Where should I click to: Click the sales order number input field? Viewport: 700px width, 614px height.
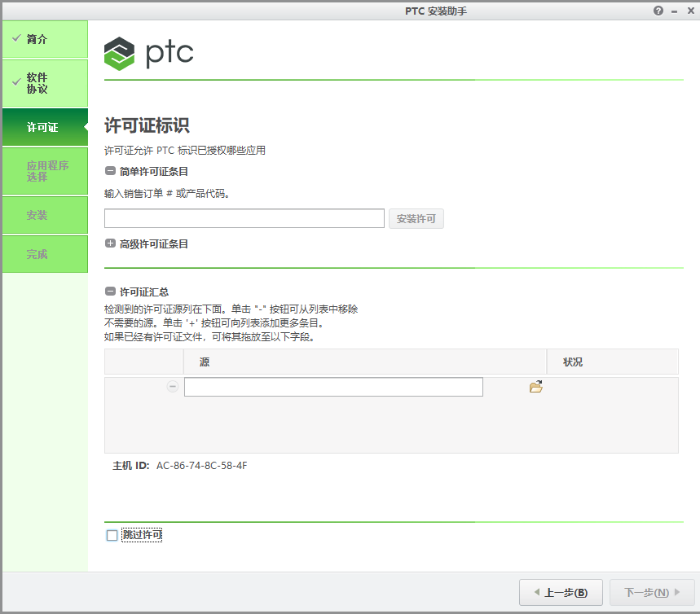point(244,218)
